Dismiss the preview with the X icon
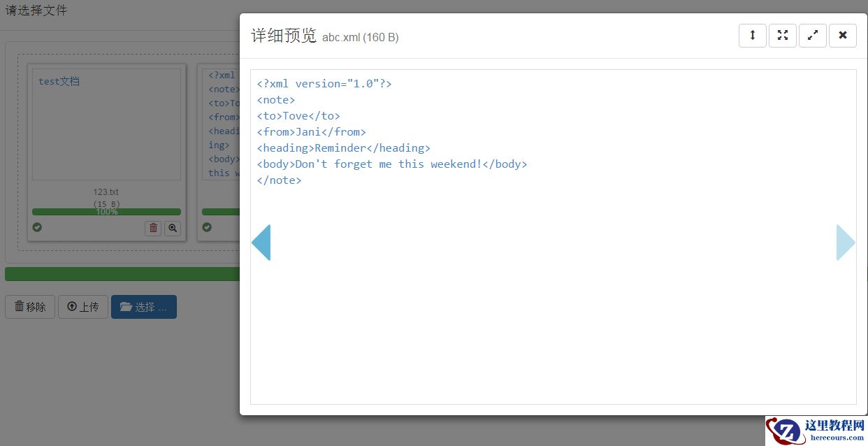The height and width of the screenshot is (446, 868). [842, 35]
